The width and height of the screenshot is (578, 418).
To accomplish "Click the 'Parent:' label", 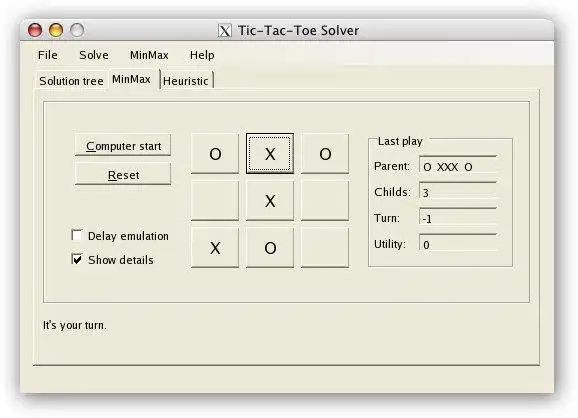I will [x=391, y=166].
